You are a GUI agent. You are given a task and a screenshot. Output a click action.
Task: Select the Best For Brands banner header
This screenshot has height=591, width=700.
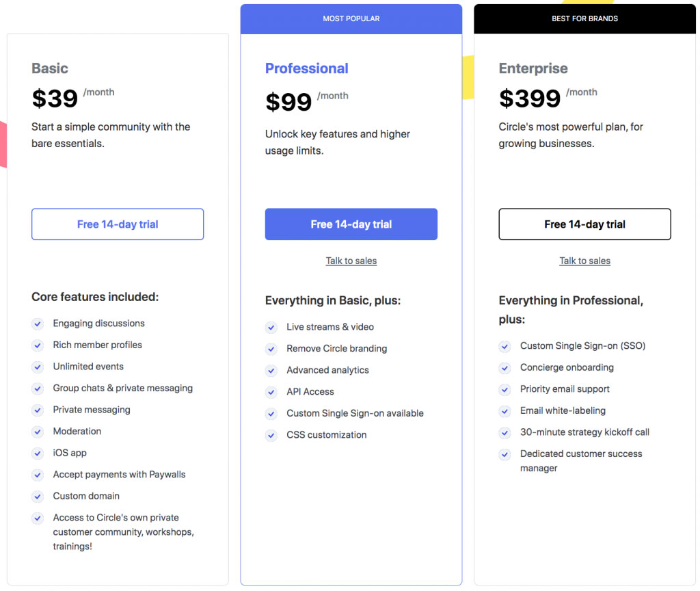(x=585, y=18)
